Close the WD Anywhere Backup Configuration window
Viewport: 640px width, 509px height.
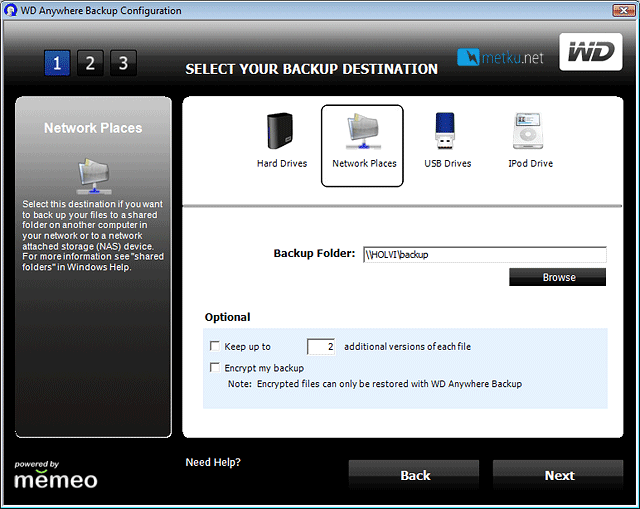coord(624,10)
